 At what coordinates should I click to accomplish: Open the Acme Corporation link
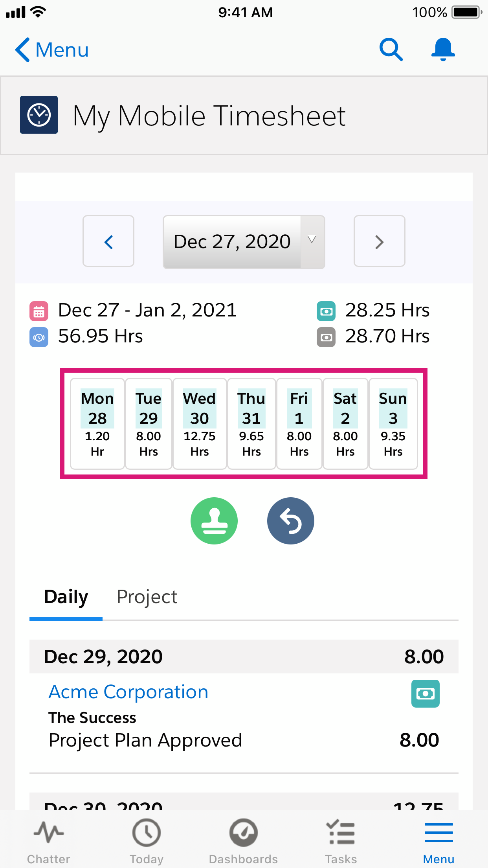coord(128,691)
